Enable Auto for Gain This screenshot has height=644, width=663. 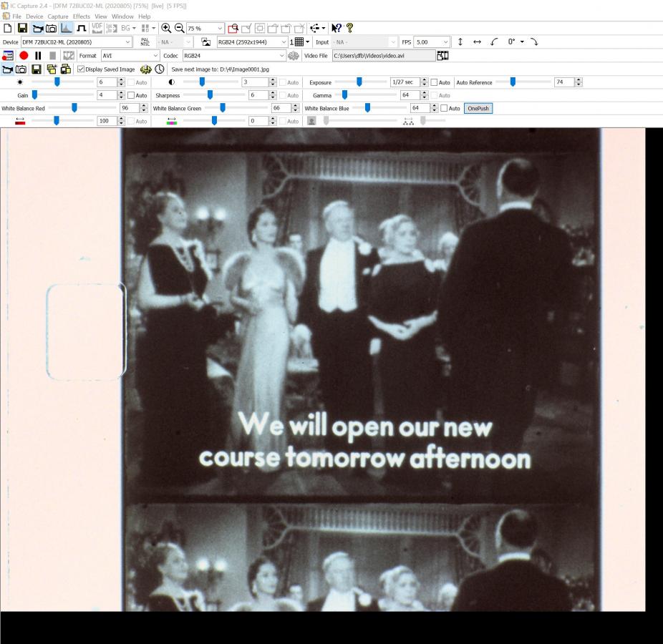tap(131, 95)
